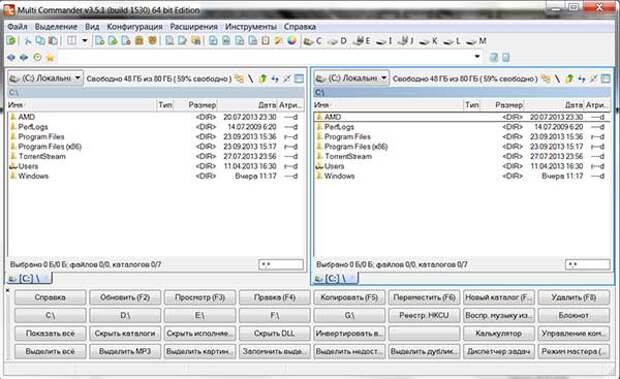
Task: Switch to drive J in toolbar
Action: click(x=405, y=41)
